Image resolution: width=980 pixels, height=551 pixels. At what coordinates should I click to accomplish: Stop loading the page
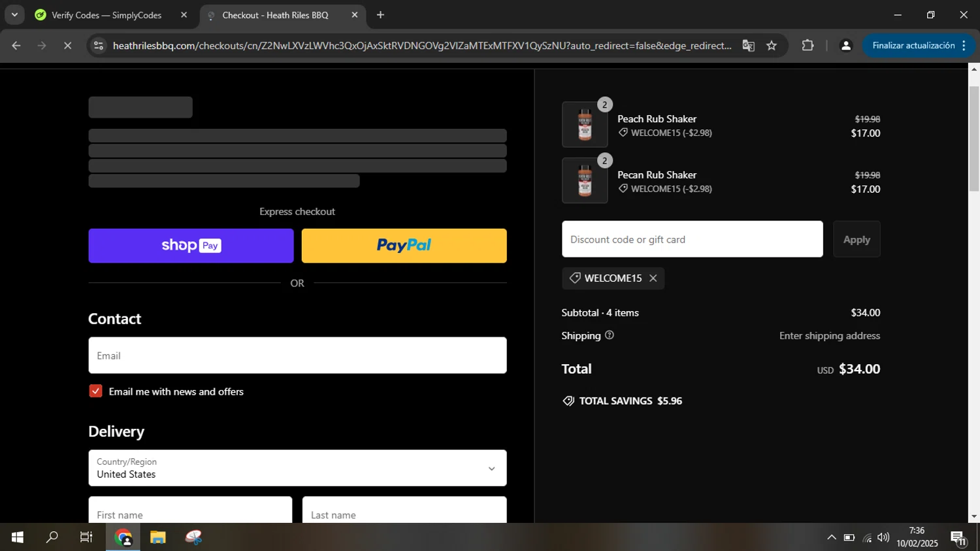(67, 46)
